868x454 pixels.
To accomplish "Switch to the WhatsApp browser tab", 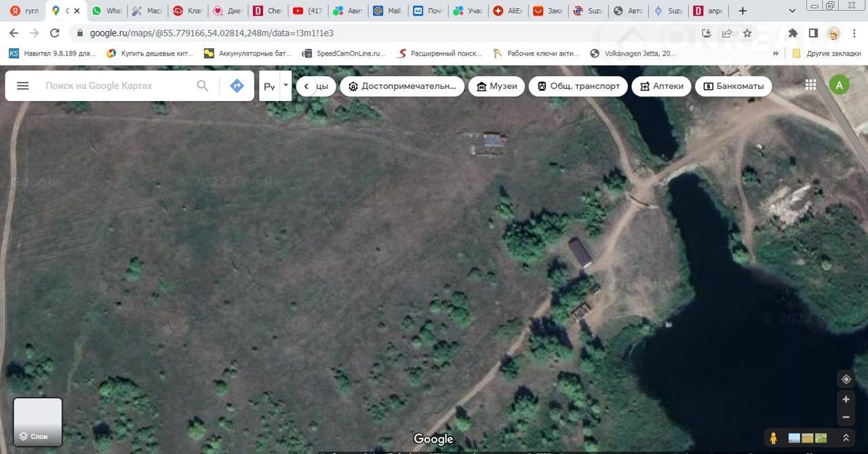I will [x=106, y=11].
